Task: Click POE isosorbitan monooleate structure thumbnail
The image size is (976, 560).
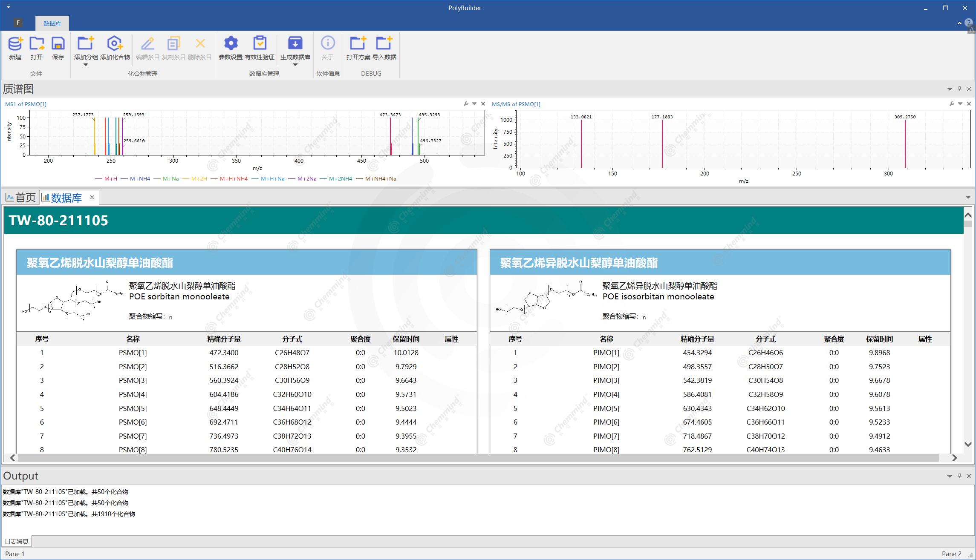Action: [546, 298]
